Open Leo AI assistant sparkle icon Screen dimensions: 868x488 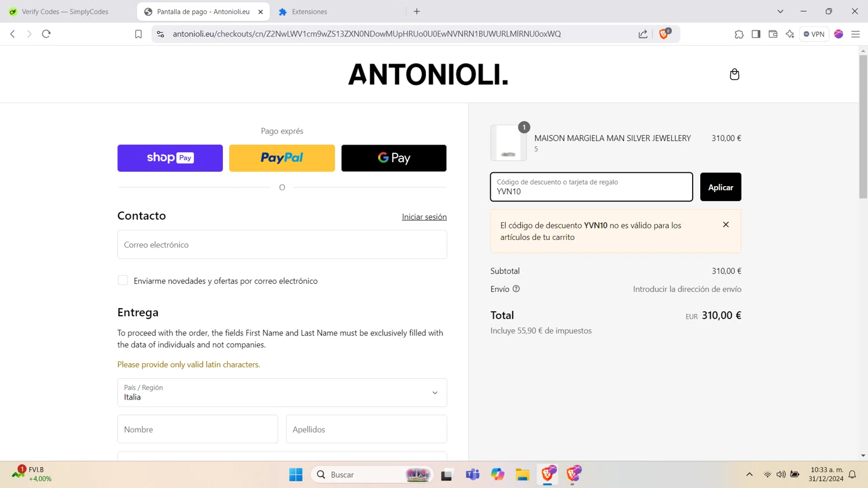790,34
